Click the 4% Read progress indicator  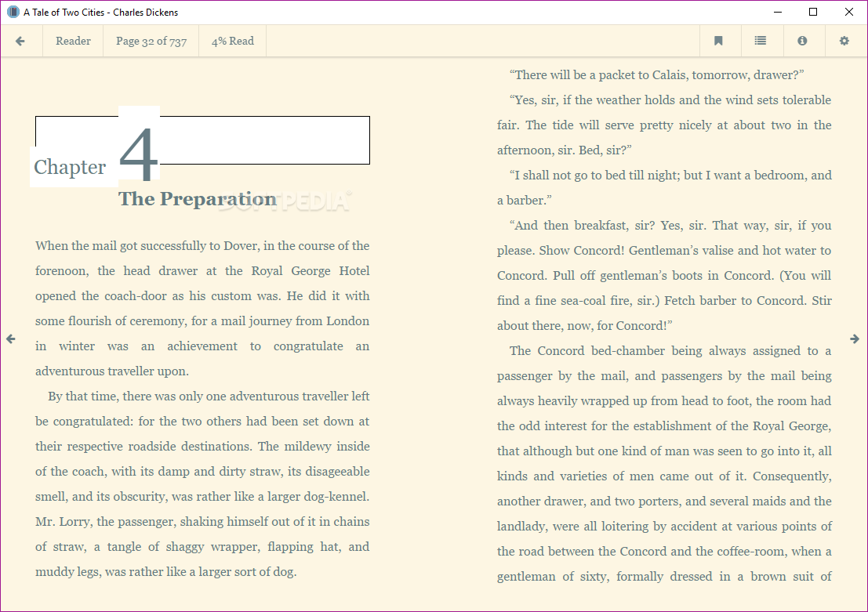[x=233, y=41]
